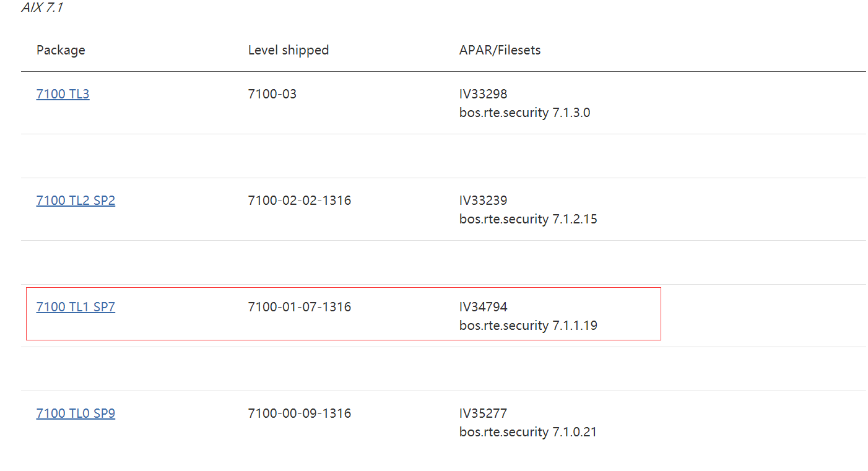Viewport: 868px width, 471px height.
Task: Click the AIX 7.1 heading text
Action: [x=42, y=8]
